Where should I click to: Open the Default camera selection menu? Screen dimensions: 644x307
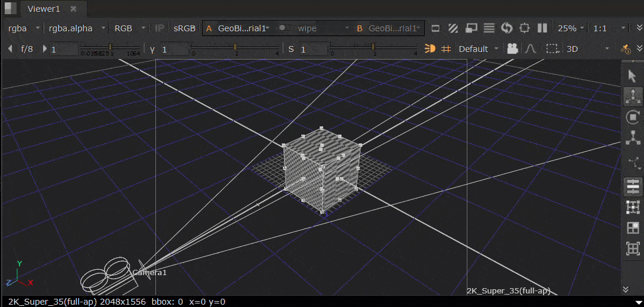tap(479, 48)
